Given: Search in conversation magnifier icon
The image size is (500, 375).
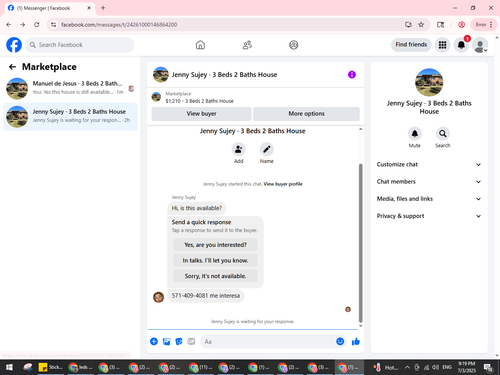Looking at the screenshot, I should click(443, 134).
